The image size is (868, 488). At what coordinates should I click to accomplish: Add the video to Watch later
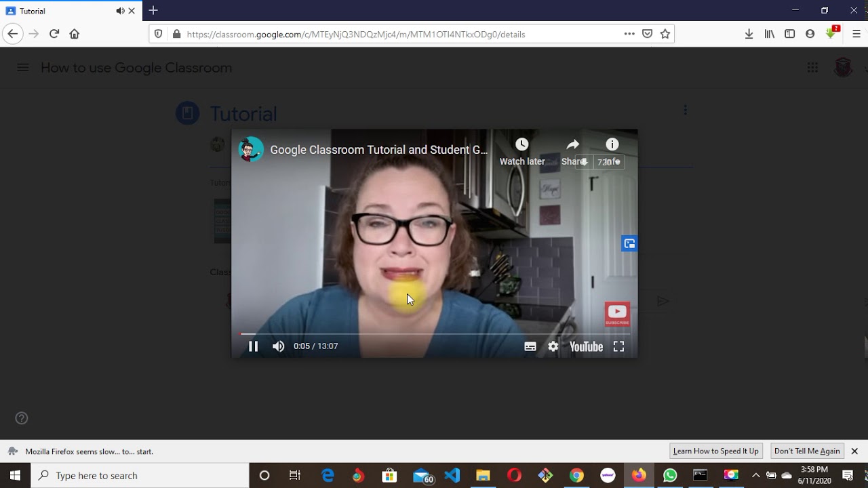point(522,151)
